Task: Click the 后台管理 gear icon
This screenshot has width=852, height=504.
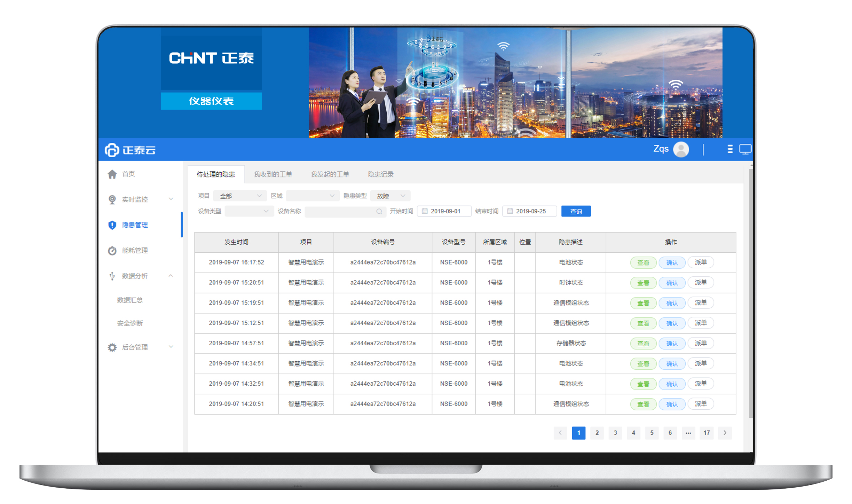Action: click(x=112, y=347)
